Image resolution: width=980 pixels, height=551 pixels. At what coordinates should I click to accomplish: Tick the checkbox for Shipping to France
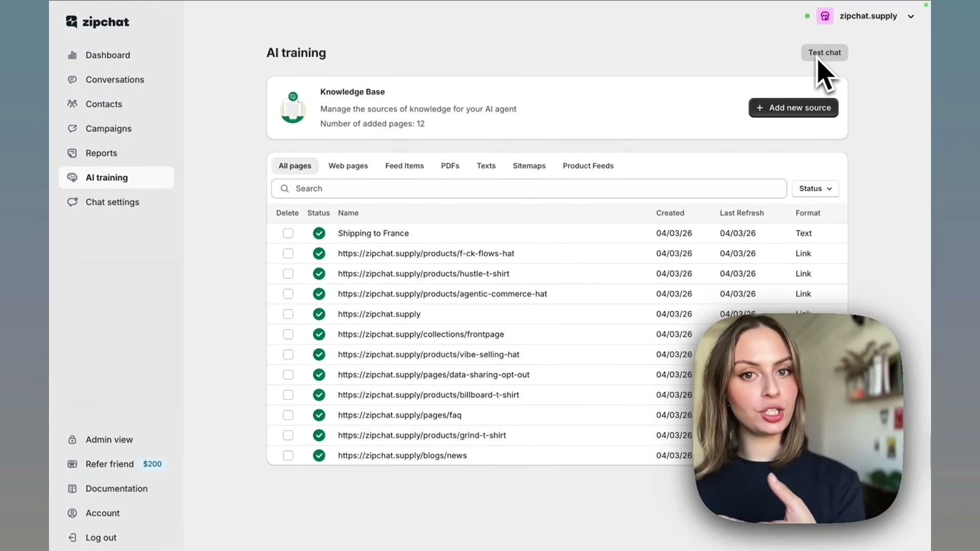(x=288, y=233)
